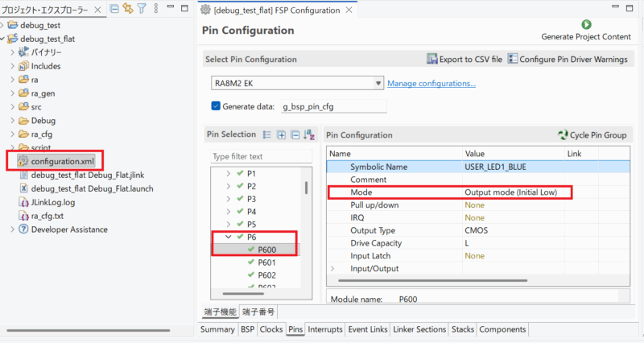Select the P602 pin
Screen dimensions: 644x343
[x=266, y=275]
